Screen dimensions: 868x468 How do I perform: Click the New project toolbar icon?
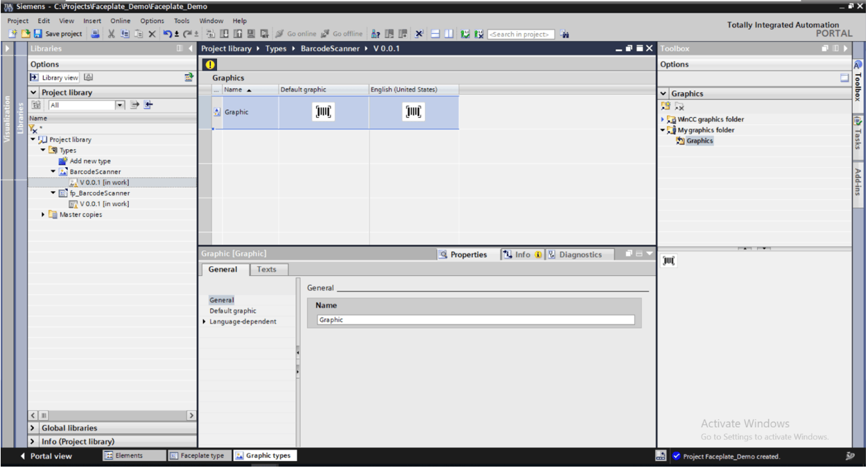12,33
